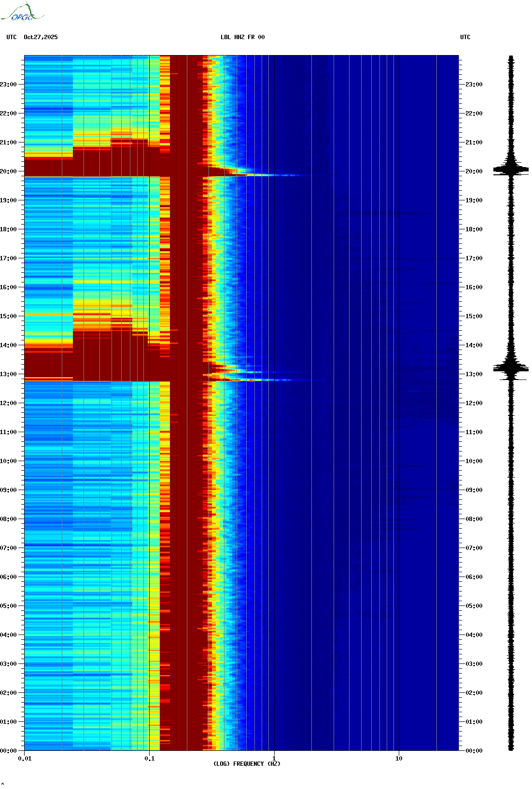Click the 20:00 seismogram event burst

coord(511,169)
